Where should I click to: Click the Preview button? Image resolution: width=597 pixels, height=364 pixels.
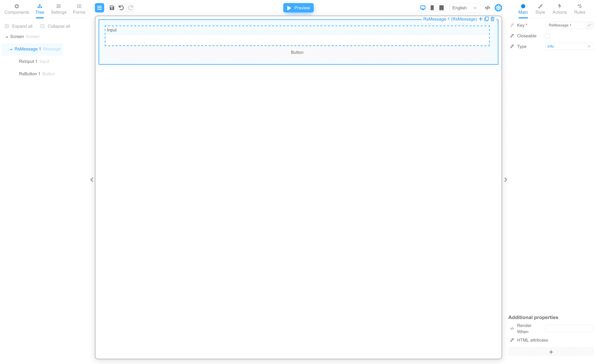coord(298,8)
